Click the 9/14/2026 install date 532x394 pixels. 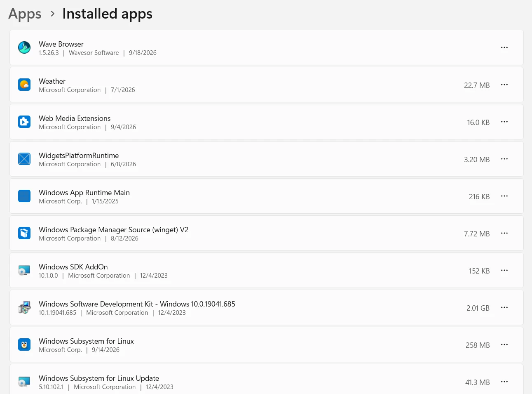click(105, 350)
